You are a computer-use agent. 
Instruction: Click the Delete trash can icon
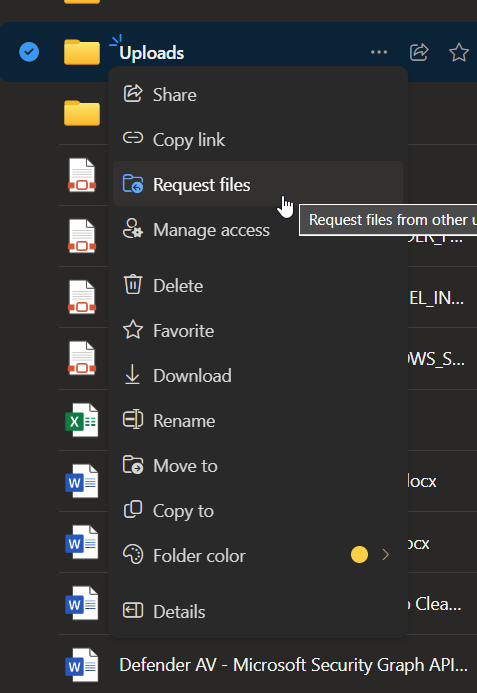click(x=133, y=284)
